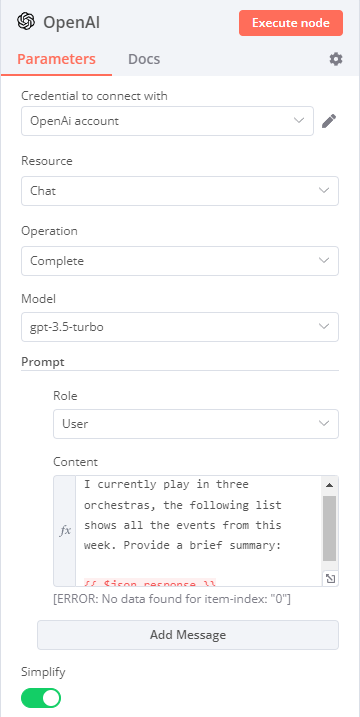
Task: Edit credential with pencil icon
Action: [x=329, y=121]
